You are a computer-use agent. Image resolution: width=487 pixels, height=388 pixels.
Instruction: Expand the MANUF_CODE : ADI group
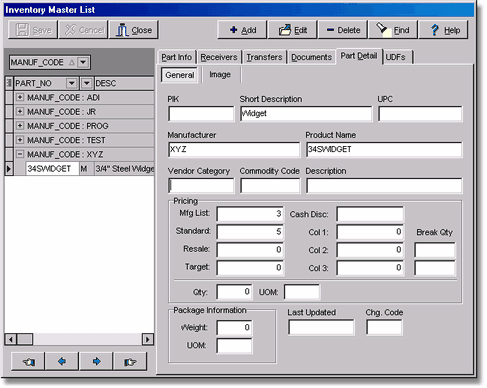(x=20, y=97)
